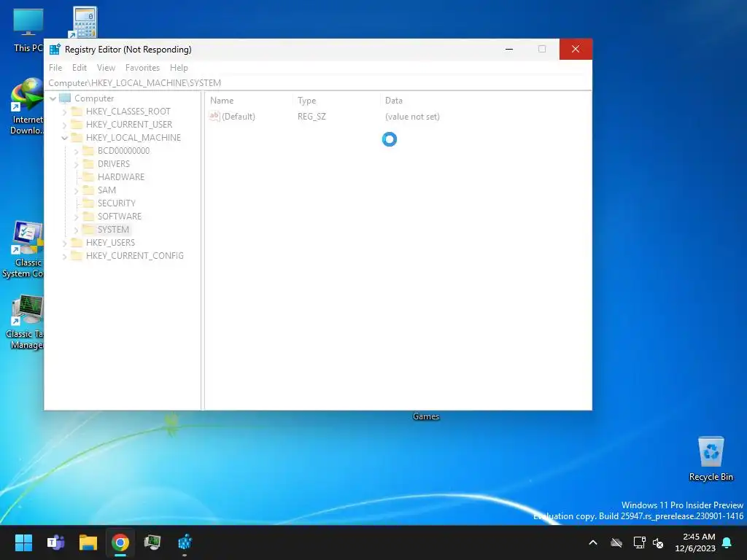Click the (Default) string value icon
Image resolution: width=747 pixels, height=560 pixels.
[x=214, y=116]
